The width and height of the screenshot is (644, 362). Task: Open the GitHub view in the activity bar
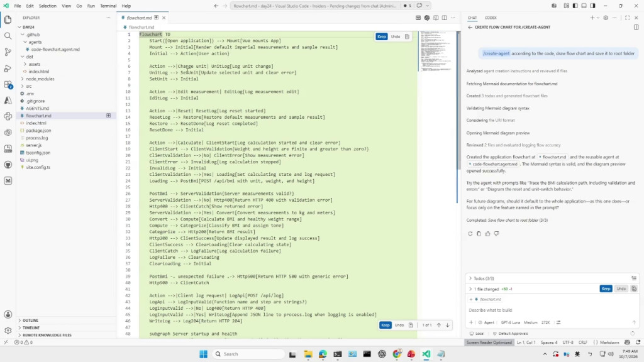8,165
